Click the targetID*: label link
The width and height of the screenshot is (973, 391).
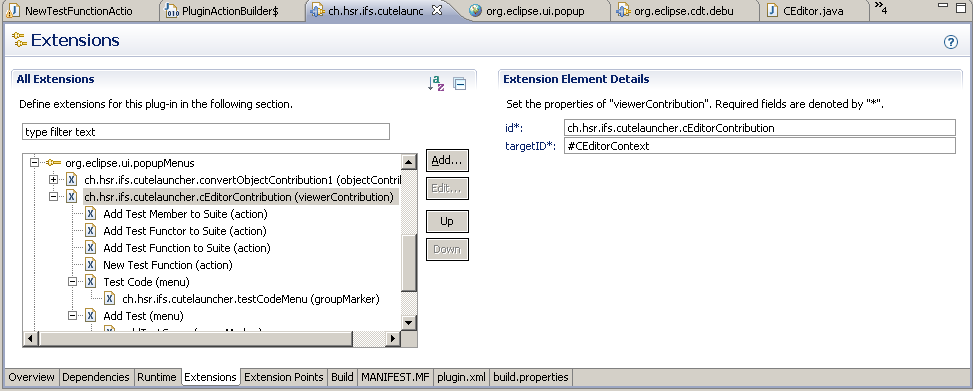pos(531,146)
